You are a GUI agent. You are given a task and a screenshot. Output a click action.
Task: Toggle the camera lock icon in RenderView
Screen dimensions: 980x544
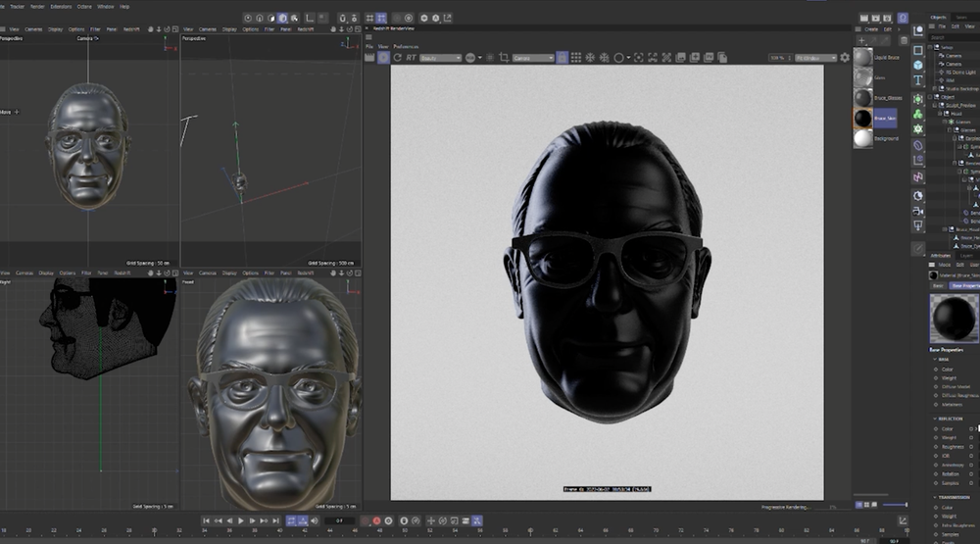tap(562, 58)
